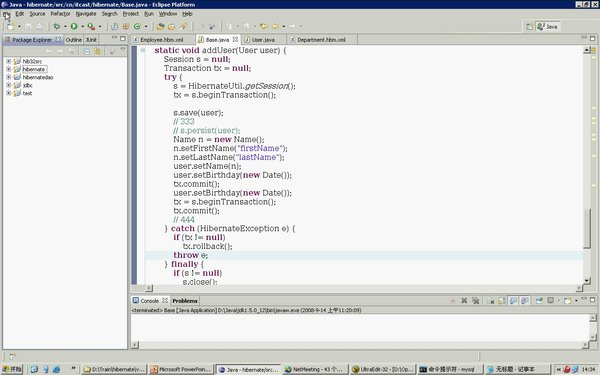Toggle Link with Editor in Package Explorer

[x=98, y=51]
